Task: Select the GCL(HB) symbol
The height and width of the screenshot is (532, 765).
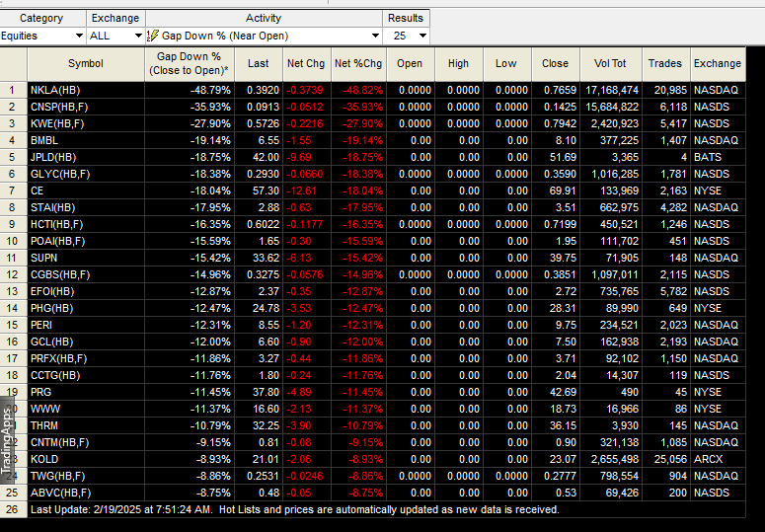Action: click(51, 342)
